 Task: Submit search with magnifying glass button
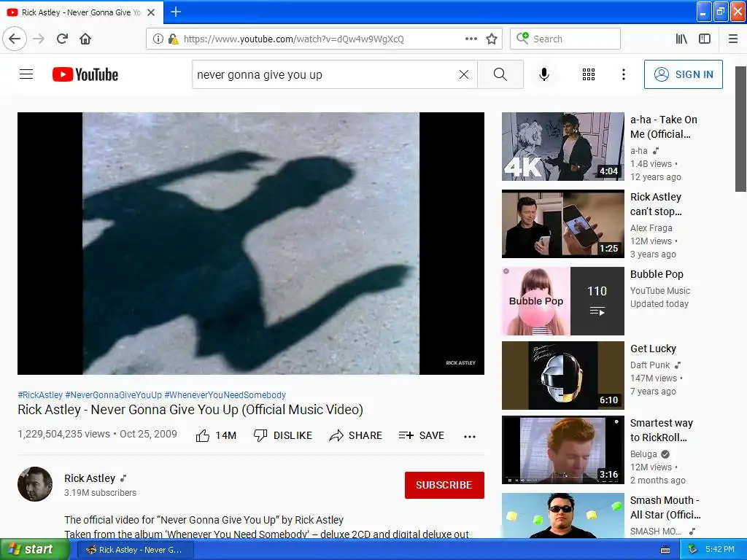pyautogui.click(x=500, y=74)
